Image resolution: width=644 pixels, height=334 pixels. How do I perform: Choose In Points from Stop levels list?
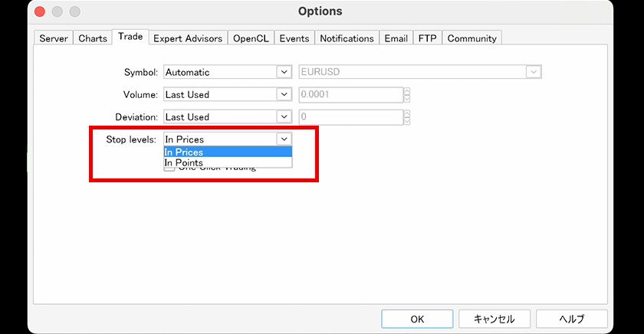(x=184, y=162)
